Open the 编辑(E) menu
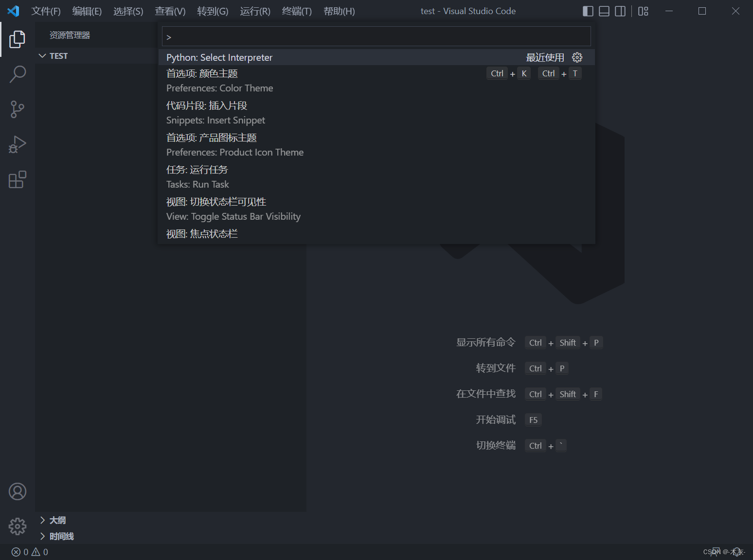Image resolution: width=753 pixels, height=560 pixels. pos(87,11)
